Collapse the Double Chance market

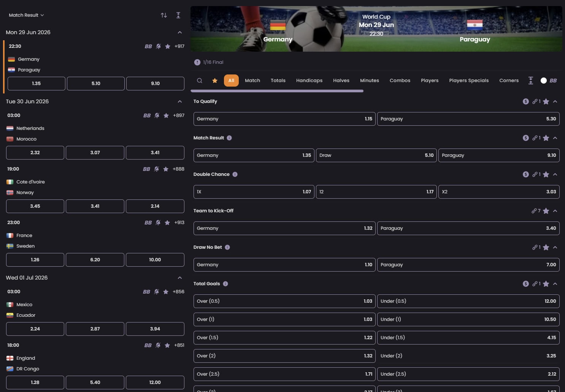555,174
